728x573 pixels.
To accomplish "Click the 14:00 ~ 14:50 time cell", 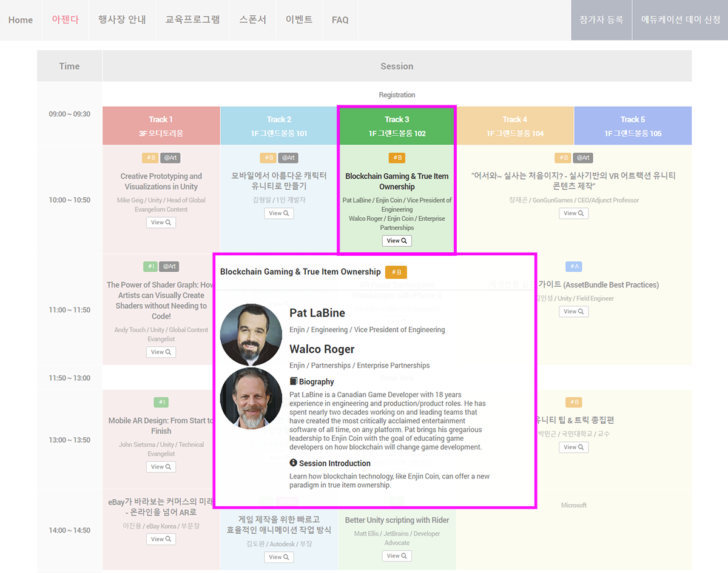I will pos(69,531).
